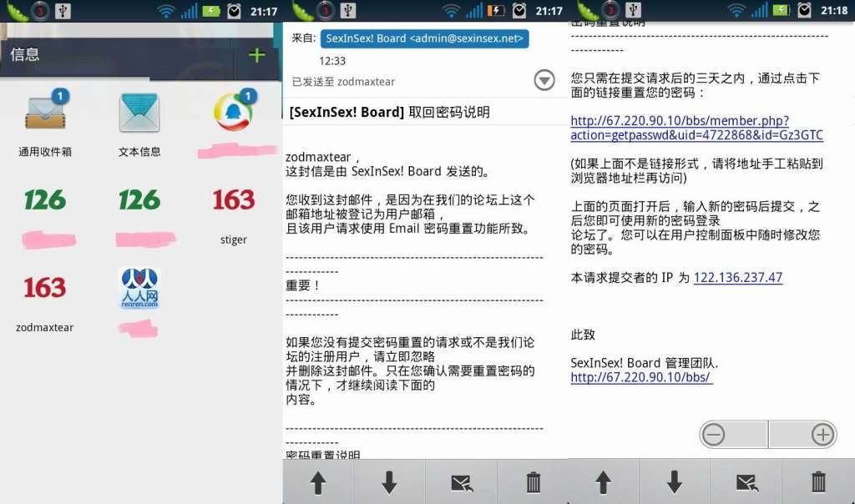Tap down arrow in right screen toolbar
855x504 pixels.
pyautogui.click(x=675, y=482)
